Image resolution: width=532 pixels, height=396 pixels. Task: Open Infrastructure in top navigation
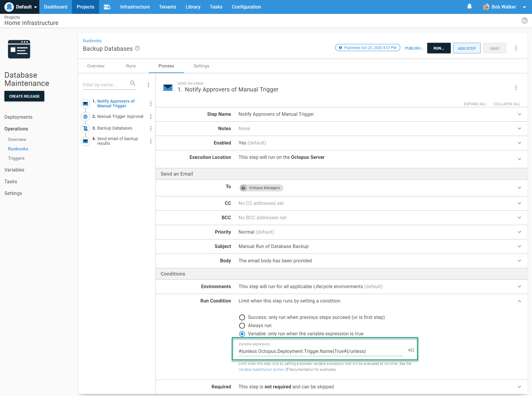135,7
